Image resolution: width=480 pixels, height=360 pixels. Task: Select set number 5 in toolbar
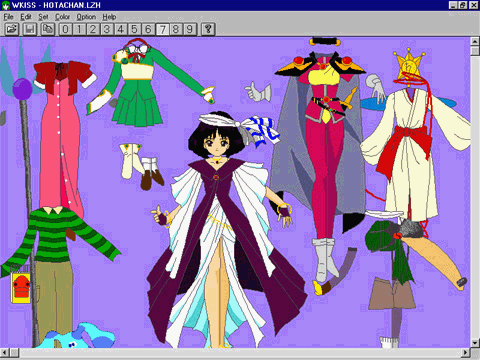point(134,29)
